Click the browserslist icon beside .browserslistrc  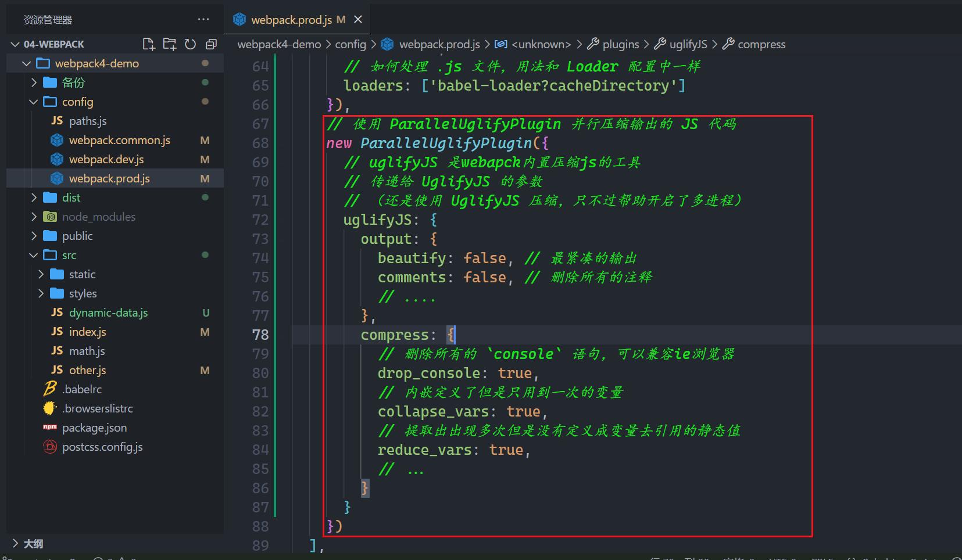50,408
